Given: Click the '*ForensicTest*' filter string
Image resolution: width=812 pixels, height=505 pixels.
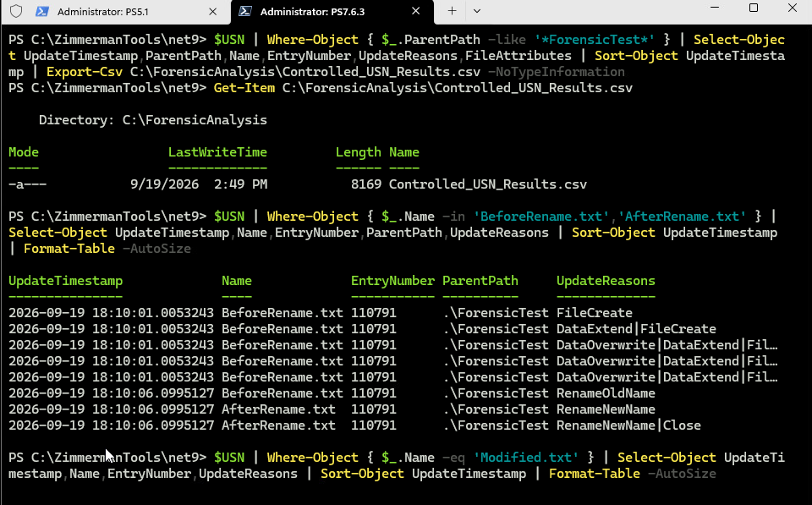Looking at the screenshot, I should pyautogui.click(x=595, y=40).
